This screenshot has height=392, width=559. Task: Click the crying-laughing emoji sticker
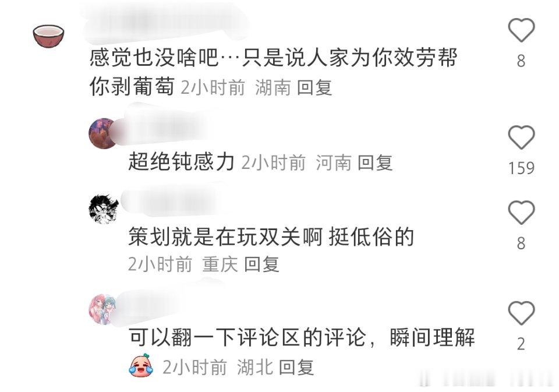141,365
